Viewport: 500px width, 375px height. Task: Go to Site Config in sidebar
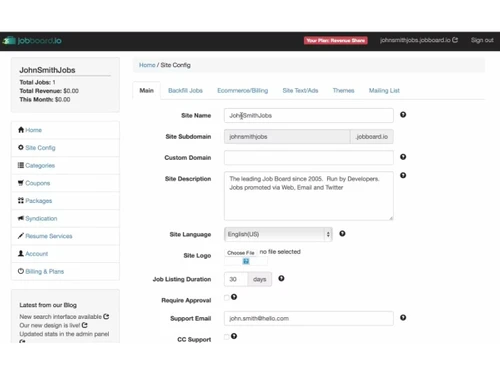click(x=40, y=148)
